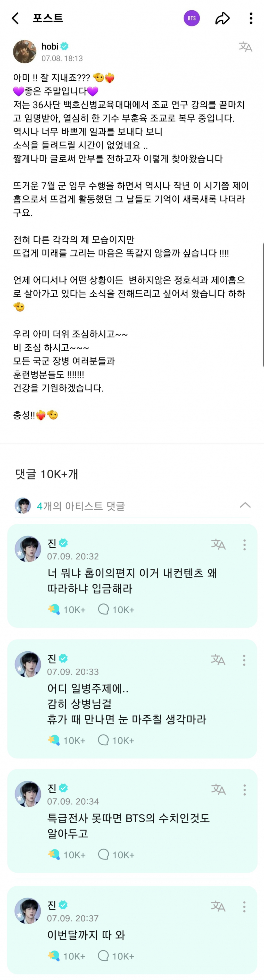Cheer the 20:33 comment about 일병
The height and width of the screenshot is (980, 264).
click(54, 740)
